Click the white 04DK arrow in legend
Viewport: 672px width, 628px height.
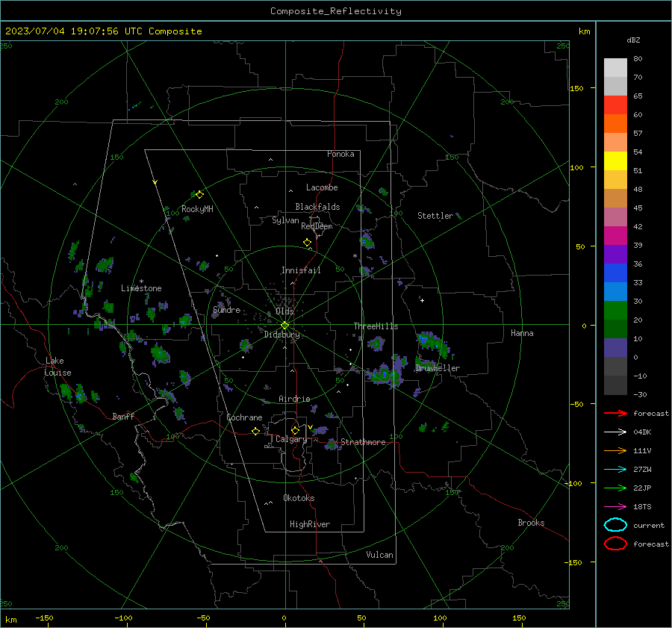tap(615, 432)
